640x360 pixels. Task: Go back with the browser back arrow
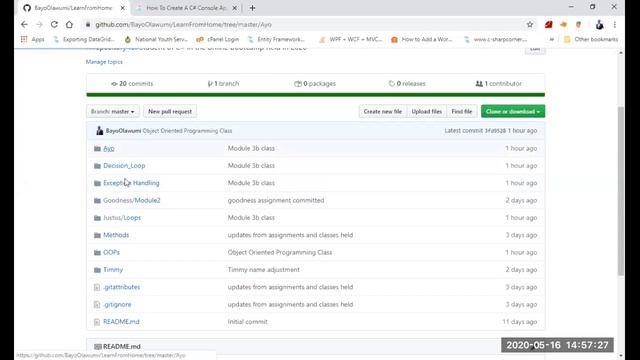(x=24, y=24)
